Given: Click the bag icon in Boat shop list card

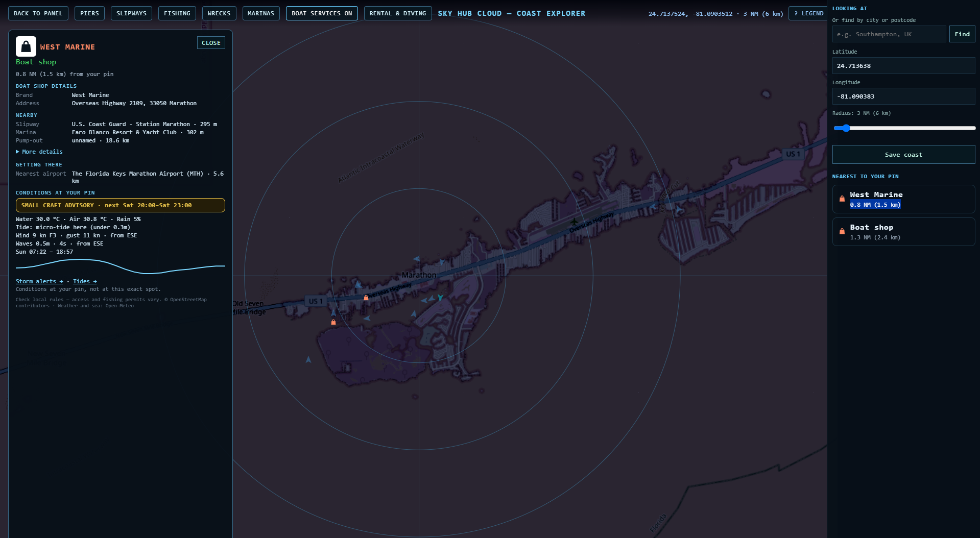Looking at the screenshot, I should 842,232.
